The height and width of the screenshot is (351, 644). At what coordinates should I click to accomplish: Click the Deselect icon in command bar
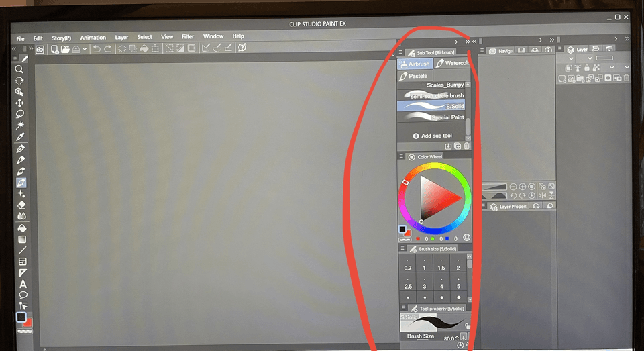click(169, 48)
